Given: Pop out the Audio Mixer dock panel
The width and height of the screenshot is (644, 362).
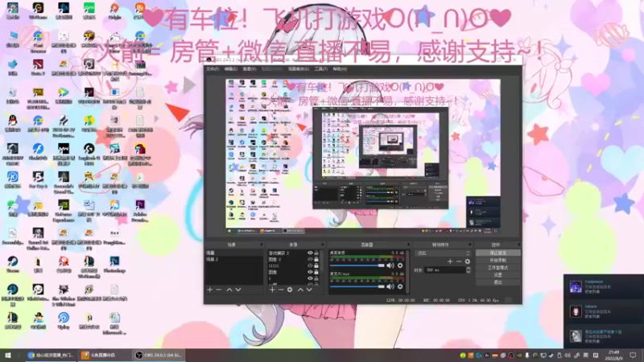Looking at the screenshot, I should (x=408, y=245).
